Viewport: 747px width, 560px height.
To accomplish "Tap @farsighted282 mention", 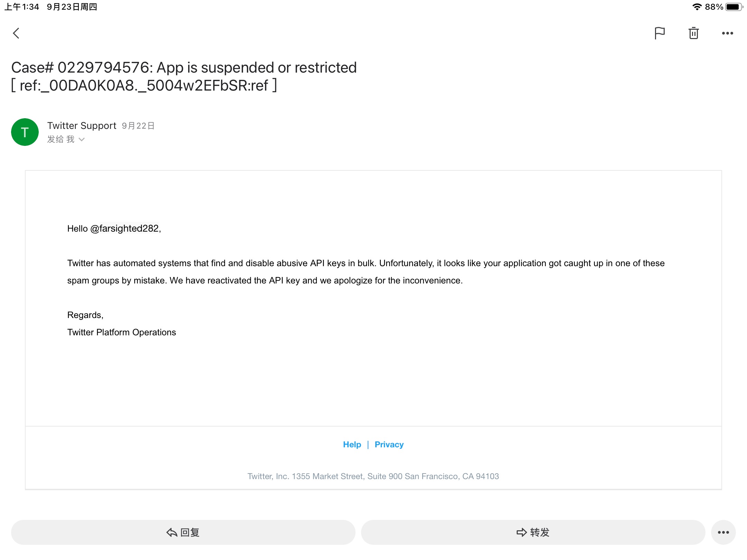I will tap(124, 228).
